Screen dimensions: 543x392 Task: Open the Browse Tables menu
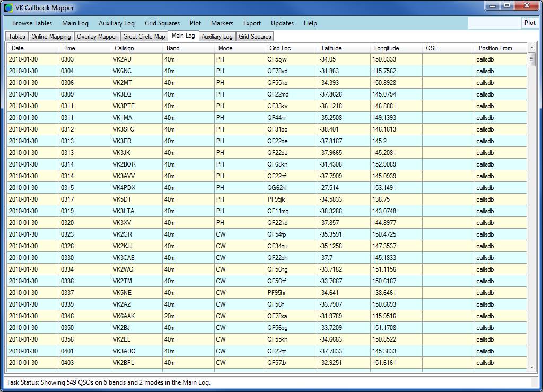tap(32, 23)
